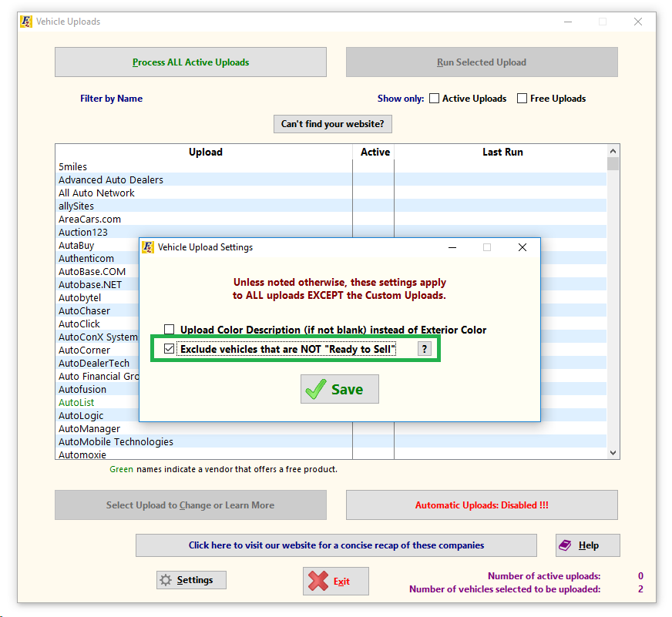672x617 pixels.
Task: Check the Free Uploads filter box
Action: [x=522, y=99]
